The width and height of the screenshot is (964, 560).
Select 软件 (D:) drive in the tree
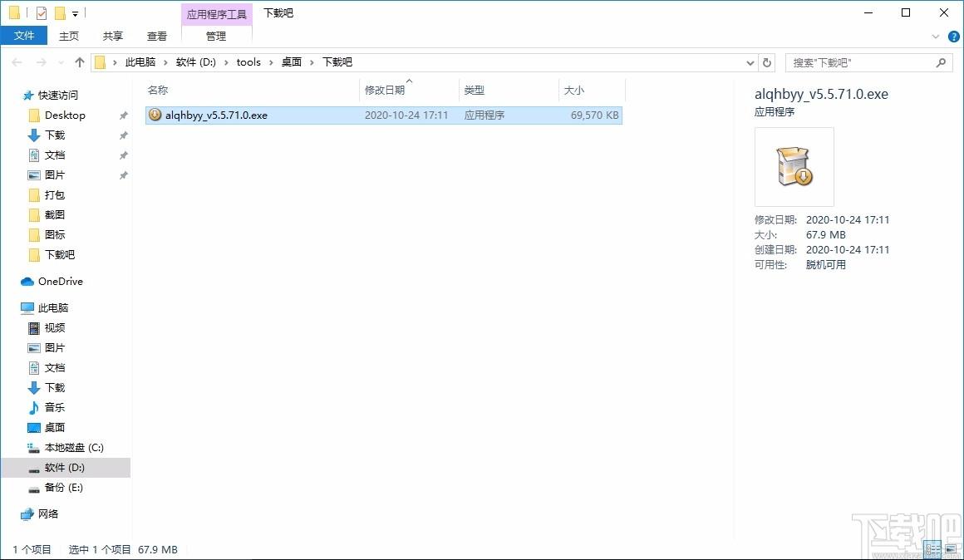point(65,467)
